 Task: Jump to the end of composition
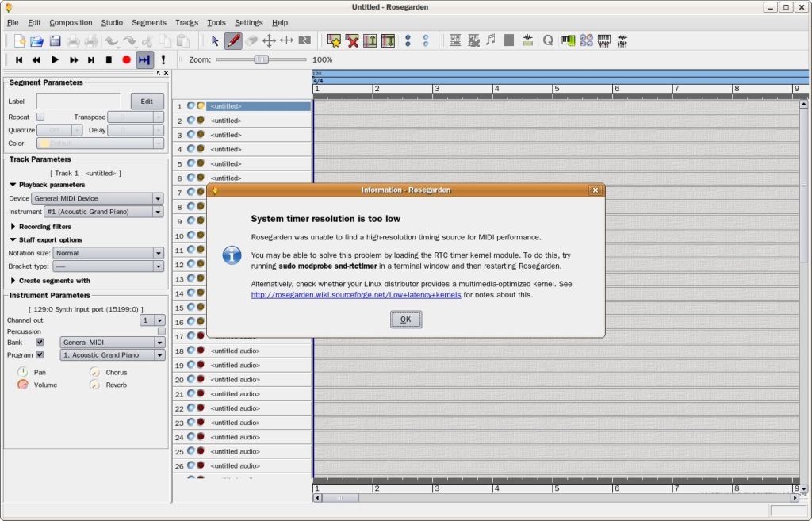click(x=91, y=60)
